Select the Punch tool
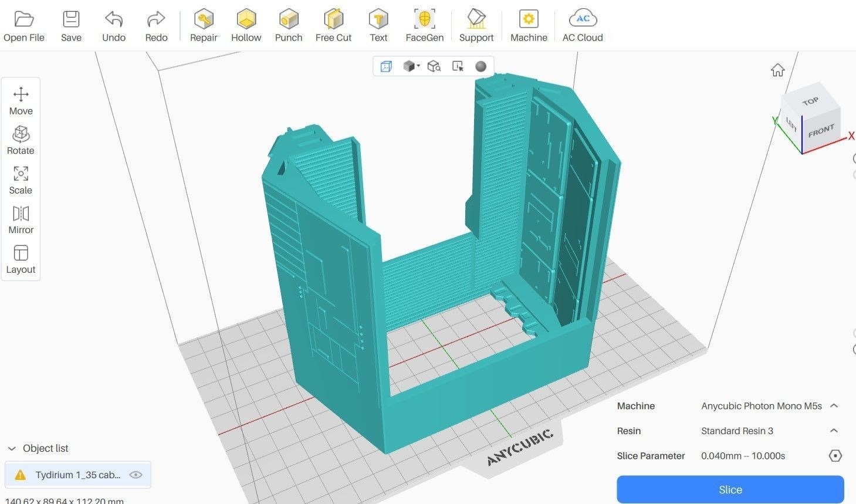Screen dimensions: 856x504 click(289, 26)
